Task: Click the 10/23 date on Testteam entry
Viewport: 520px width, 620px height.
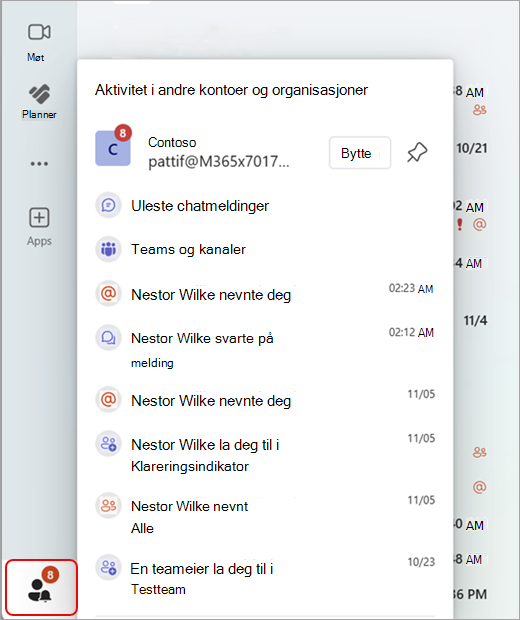Action: (421, 562)
